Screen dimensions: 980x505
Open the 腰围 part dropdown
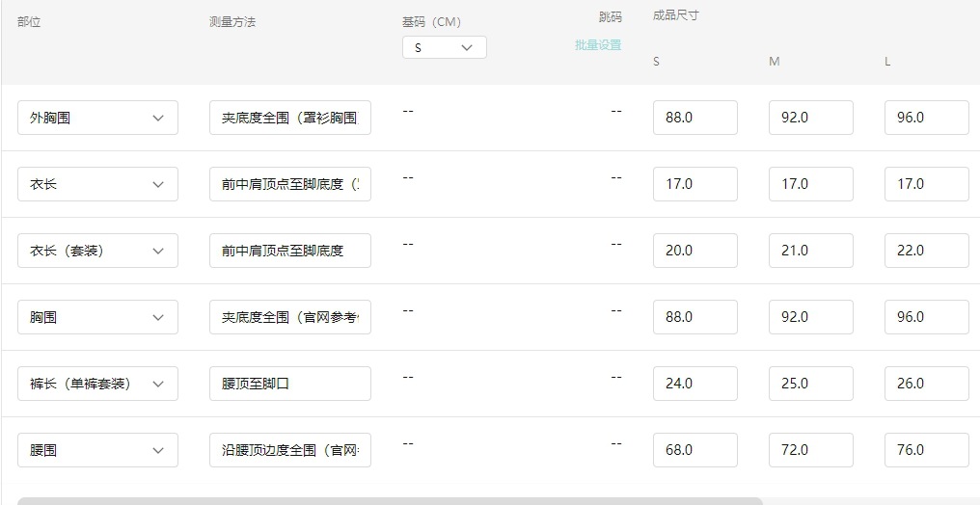[x=97, y=450]
